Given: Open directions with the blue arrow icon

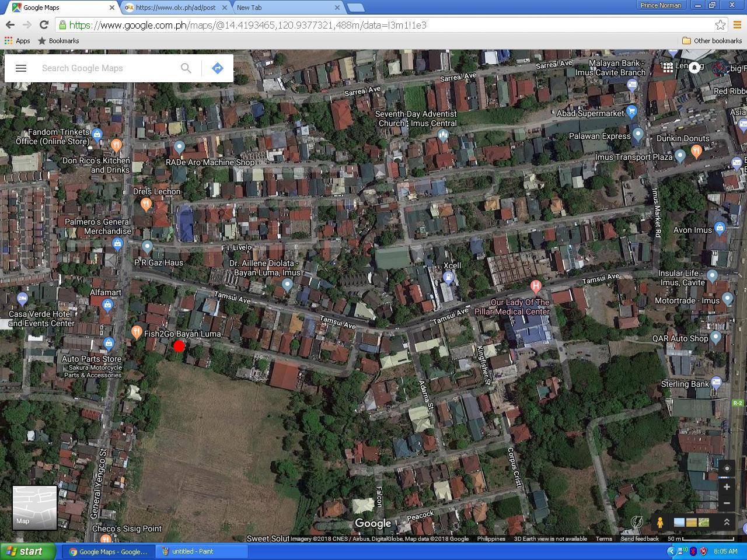Looking at the screenshot, I should click(217, 68).
